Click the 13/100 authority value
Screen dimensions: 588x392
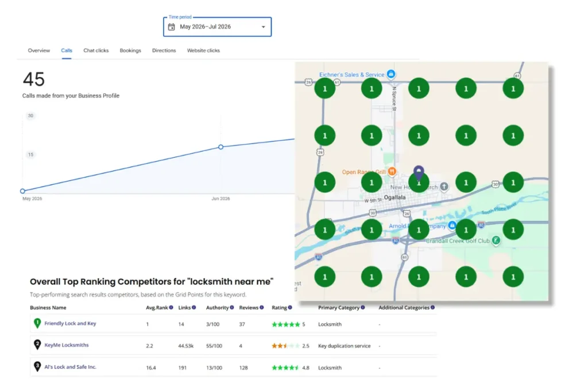point(214,368)
